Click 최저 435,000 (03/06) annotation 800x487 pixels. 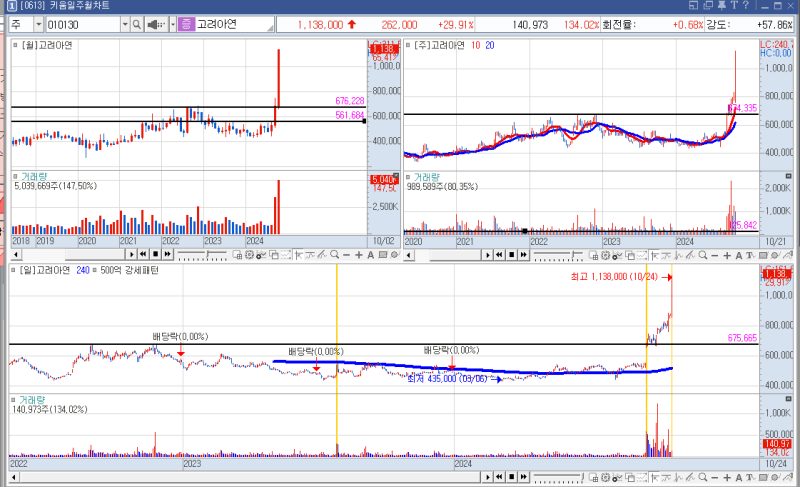point(447,379)
